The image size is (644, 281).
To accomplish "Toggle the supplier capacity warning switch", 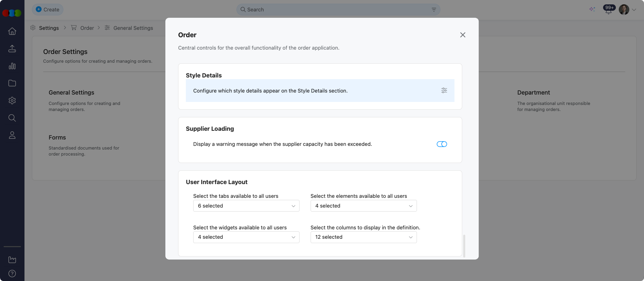I will (442, 144).
